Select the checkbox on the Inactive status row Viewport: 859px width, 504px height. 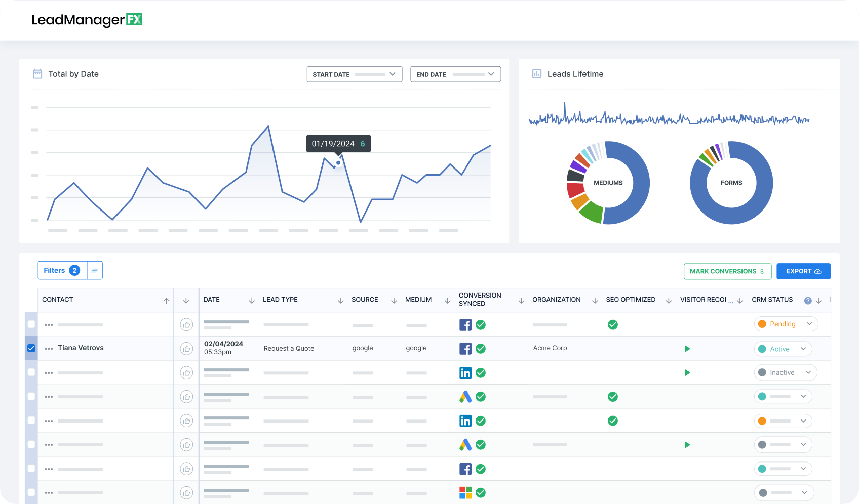31,372
